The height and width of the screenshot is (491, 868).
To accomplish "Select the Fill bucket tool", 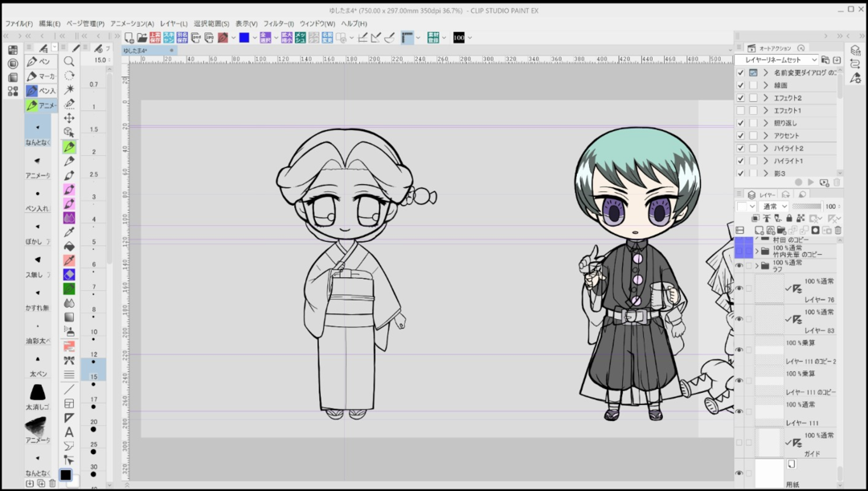I will pyautogui.click(x=69, y=246).
